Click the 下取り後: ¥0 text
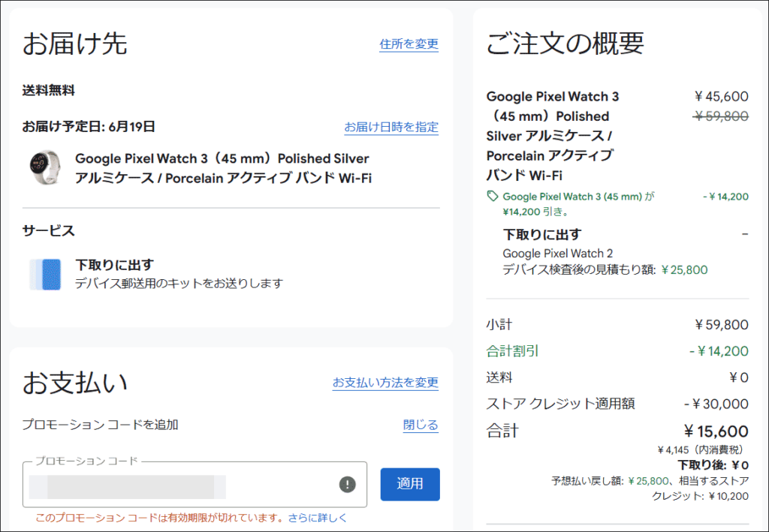The height and width of the screenshot is (532, 769). (x=713, y=465)
